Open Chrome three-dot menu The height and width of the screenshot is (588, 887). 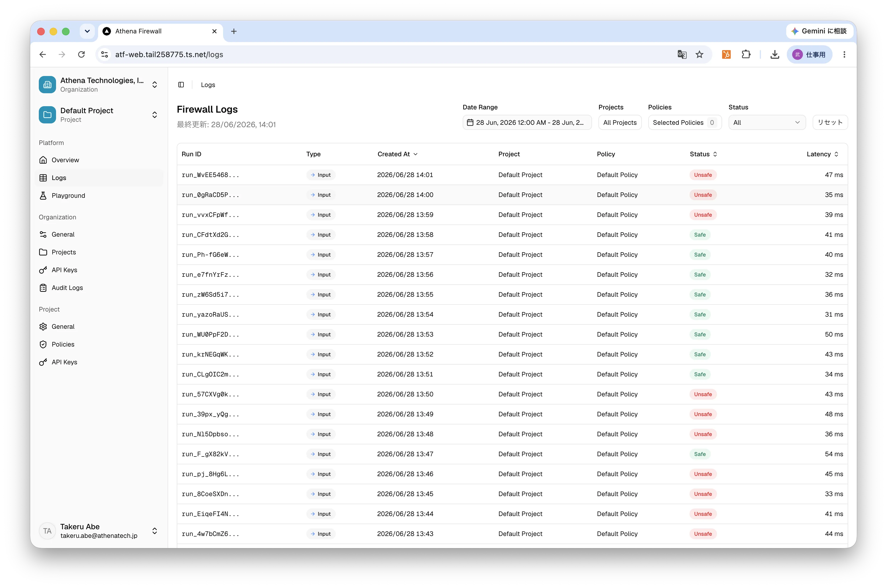pos(844,55)
